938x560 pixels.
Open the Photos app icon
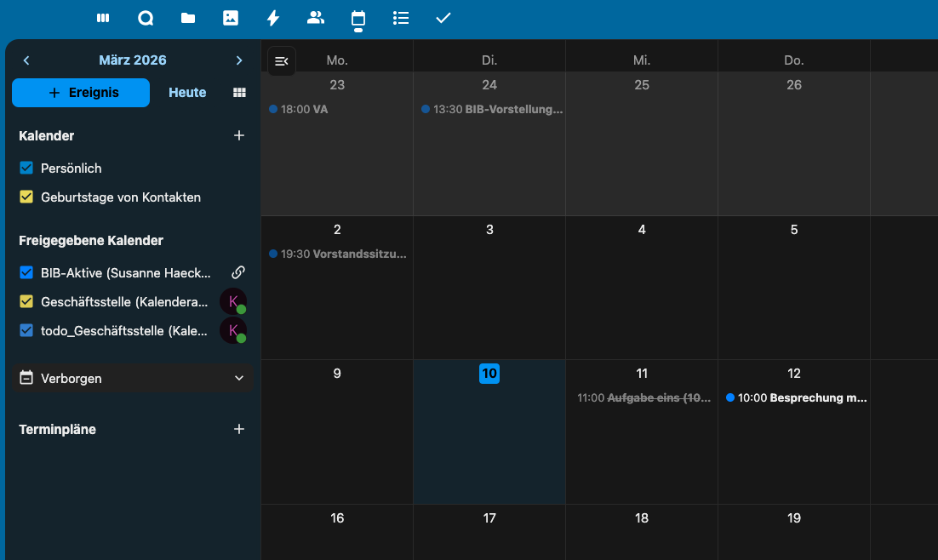pyautogui.click(x=231, y=18)
